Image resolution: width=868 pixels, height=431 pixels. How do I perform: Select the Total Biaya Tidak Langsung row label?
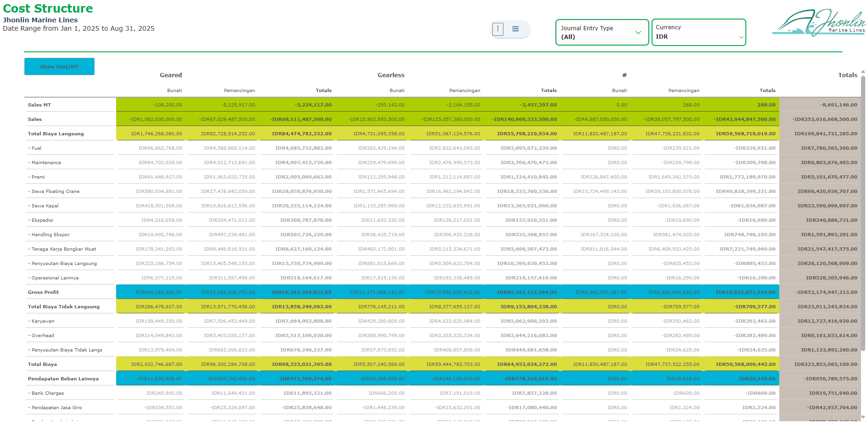click(x=64, y=307)
